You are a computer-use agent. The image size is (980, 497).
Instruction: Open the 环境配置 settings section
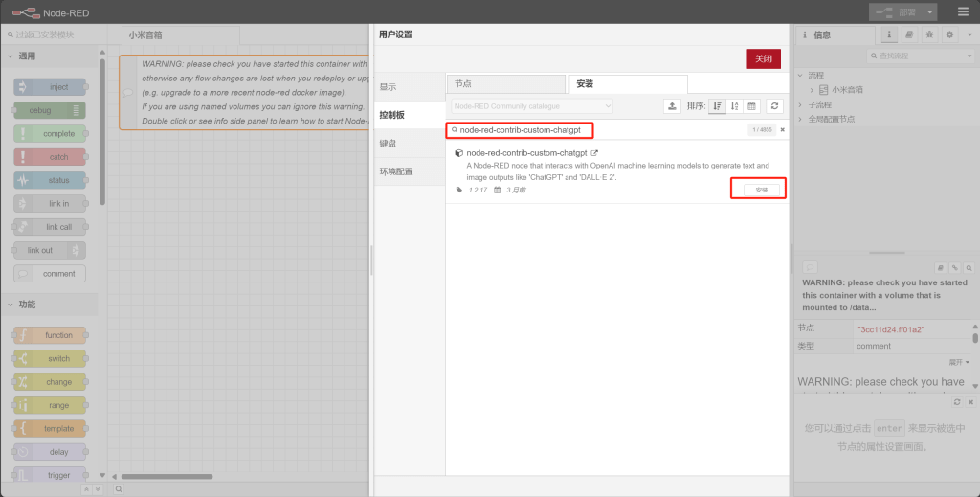410,171
